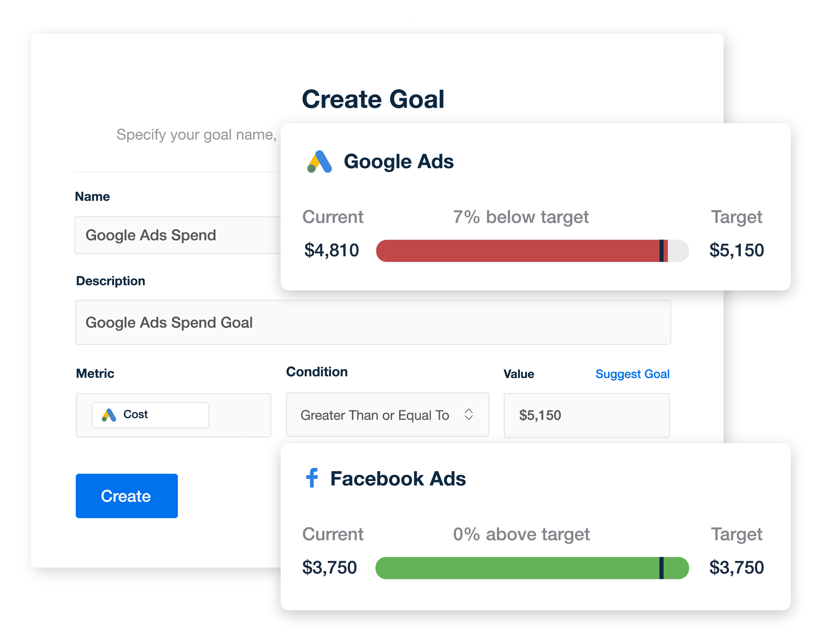This screenshot has height=644, width=822.
Task: Select the Cost metric chip
Action: point(151,415)
